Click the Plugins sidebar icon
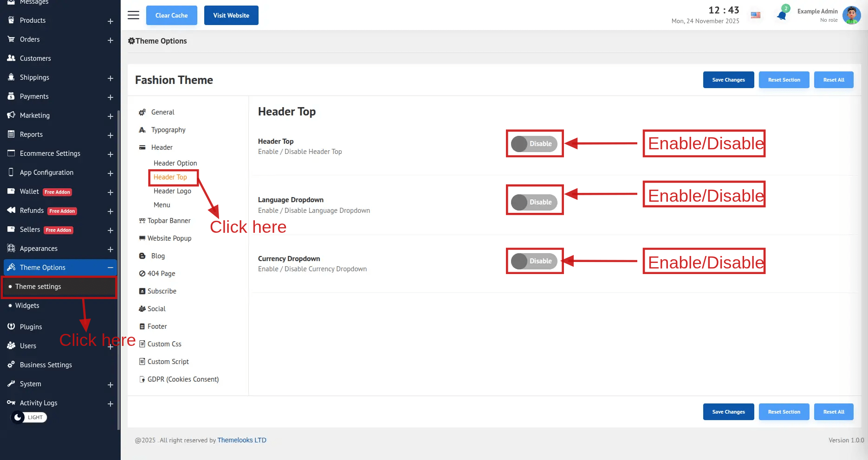The width and height of the screenshot is (868, 460). [11, 326]
